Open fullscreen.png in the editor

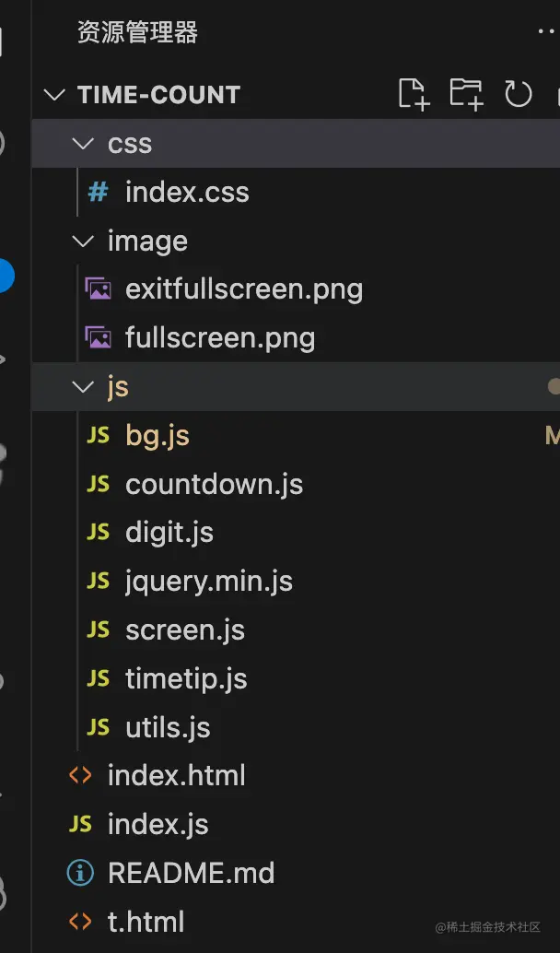[x=220, y=338]
